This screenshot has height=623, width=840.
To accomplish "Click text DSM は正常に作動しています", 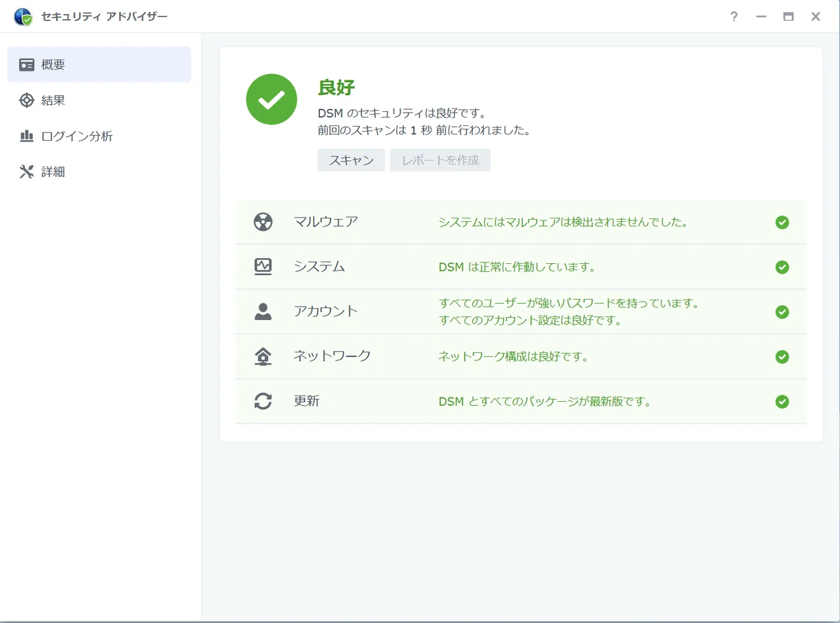I will (517, 267).
